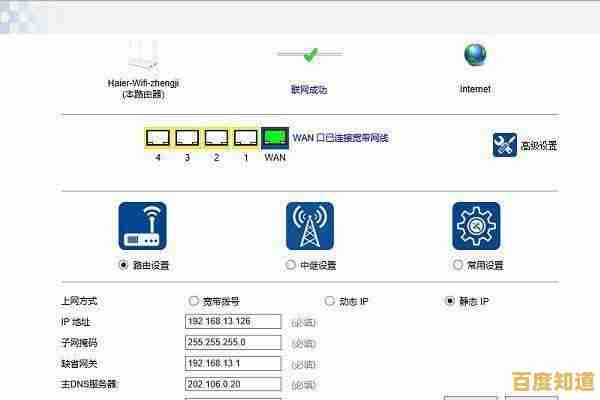
Task: Choose 静态 IP connection type
Action: pyautogui.click(x=450, y=301)
